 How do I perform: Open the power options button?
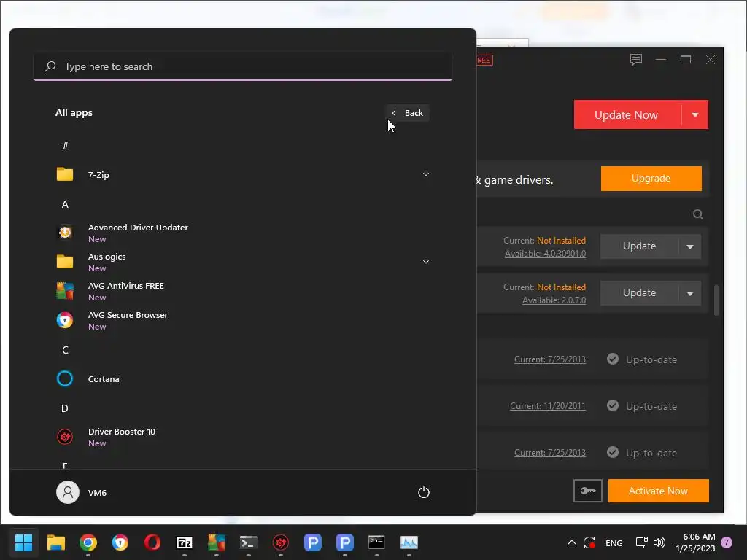click(424, 492)
